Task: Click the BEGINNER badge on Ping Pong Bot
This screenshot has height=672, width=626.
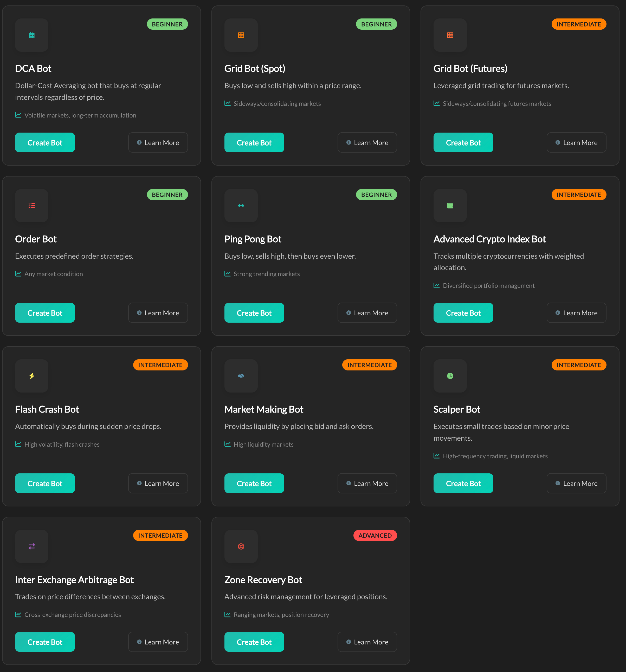Action: pyautogui.click(x=376, y=194)
